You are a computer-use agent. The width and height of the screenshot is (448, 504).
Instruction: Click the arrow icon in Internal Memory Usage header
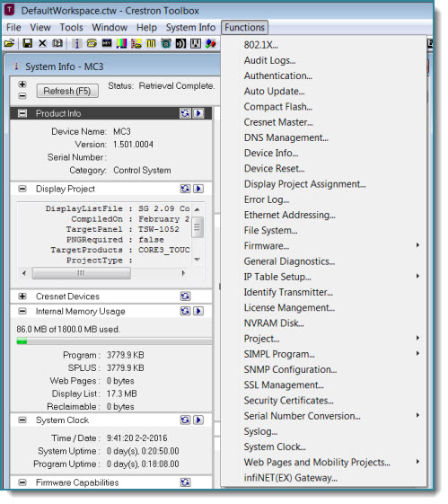point(198,311)
